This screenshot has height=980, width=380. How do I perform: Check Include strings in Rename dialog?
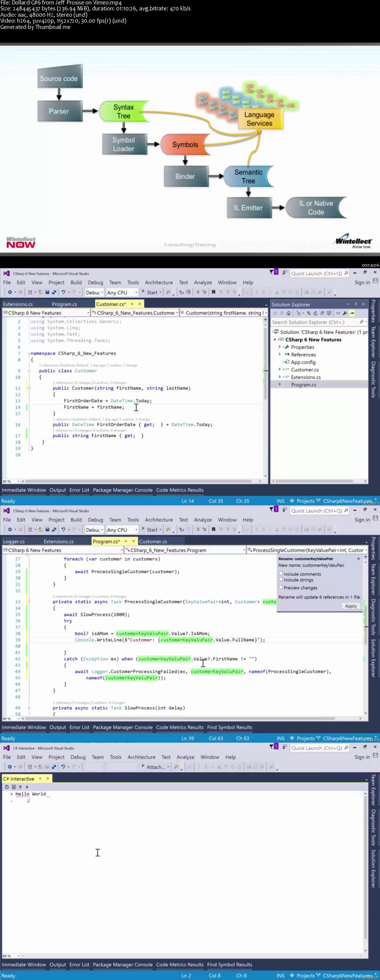pyautogui.click(x=281, y=580)
